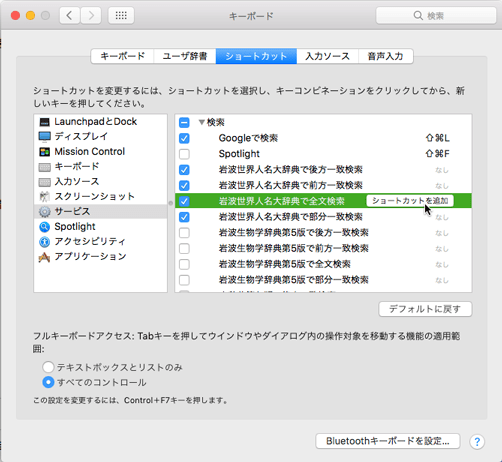Switch to the キーボード tab
This screenshot has height=462, width=502.
(122, 56)
